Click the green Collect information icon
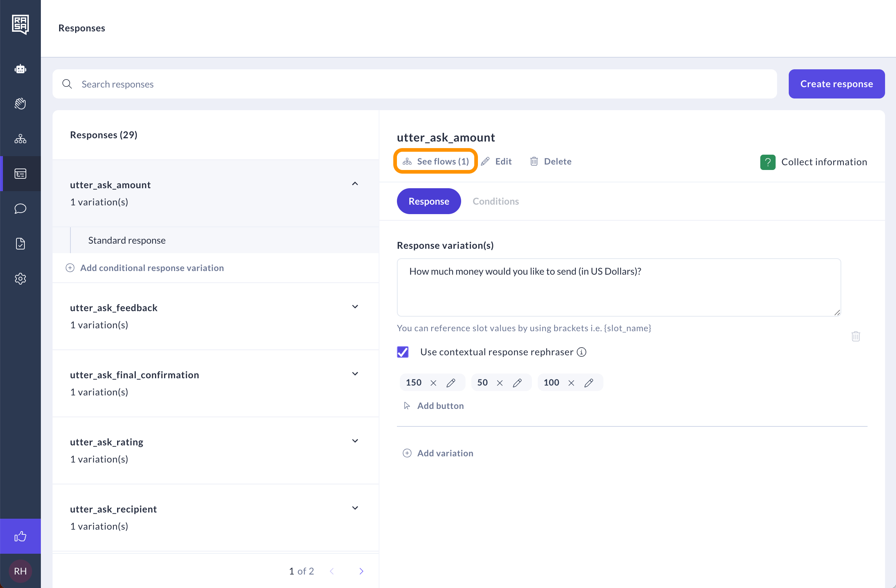 (768, 162)
